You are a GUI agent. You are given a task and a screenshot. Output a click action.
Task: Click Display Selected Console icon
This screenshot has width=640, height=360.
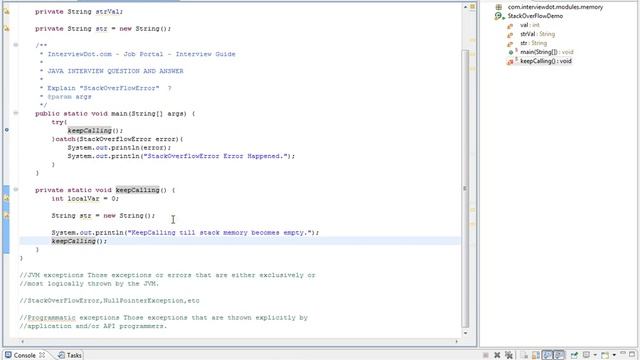[587, 355]
